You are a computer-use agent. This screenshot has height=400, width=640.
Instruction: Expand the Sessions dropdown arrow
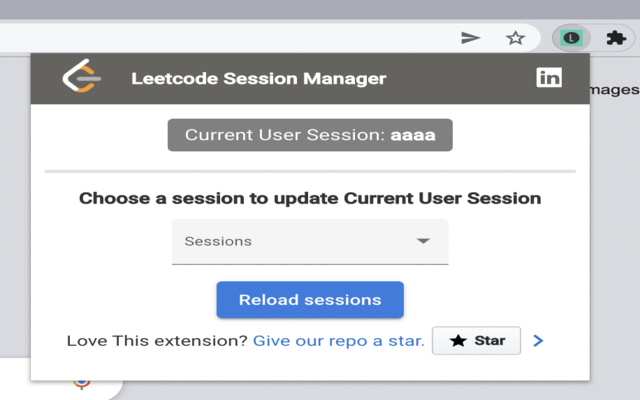point(423,241)
